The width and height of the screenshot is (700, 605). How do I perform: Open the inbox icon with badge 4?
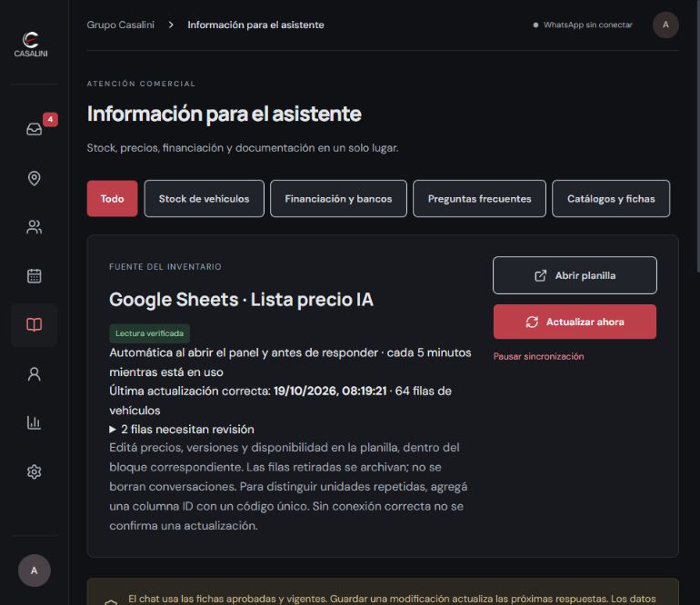35,129
